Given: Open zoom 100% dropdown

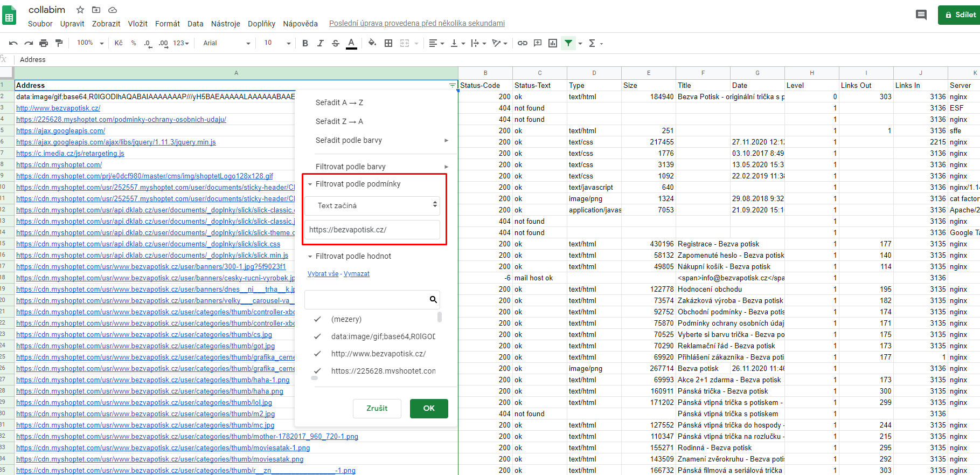Looking at the screenshot, I should 90,43.
